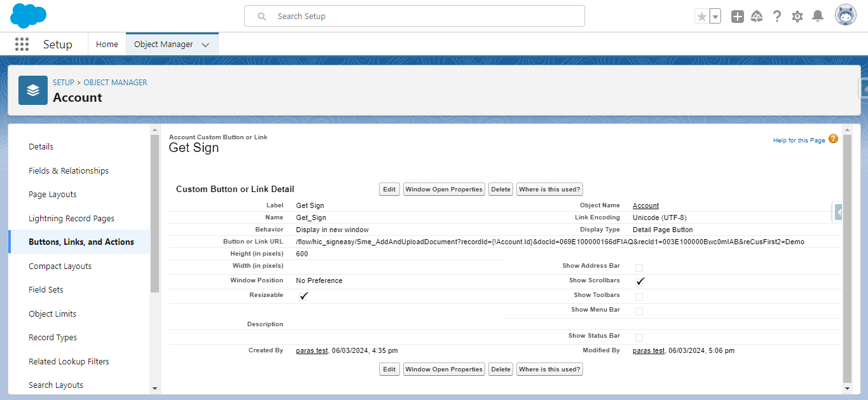Open the global actions plus icon
Image resolution: width=868 pixels, height=400 pixels.
click(738, 17)
